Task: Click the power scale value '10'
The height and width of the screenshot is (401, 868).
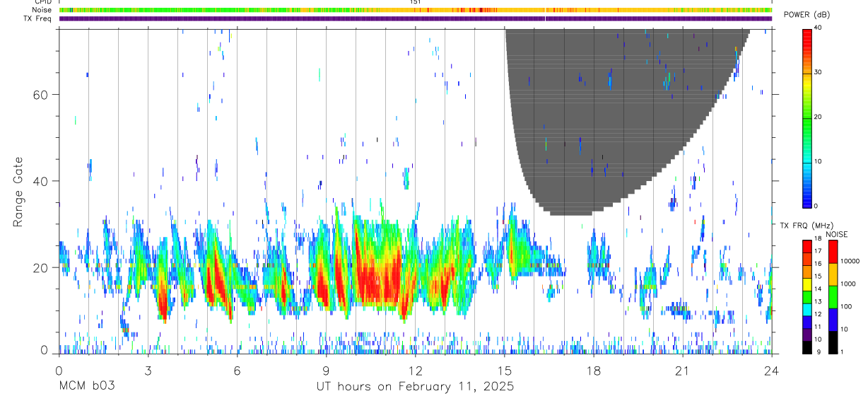Action: [x=818, y=162]
